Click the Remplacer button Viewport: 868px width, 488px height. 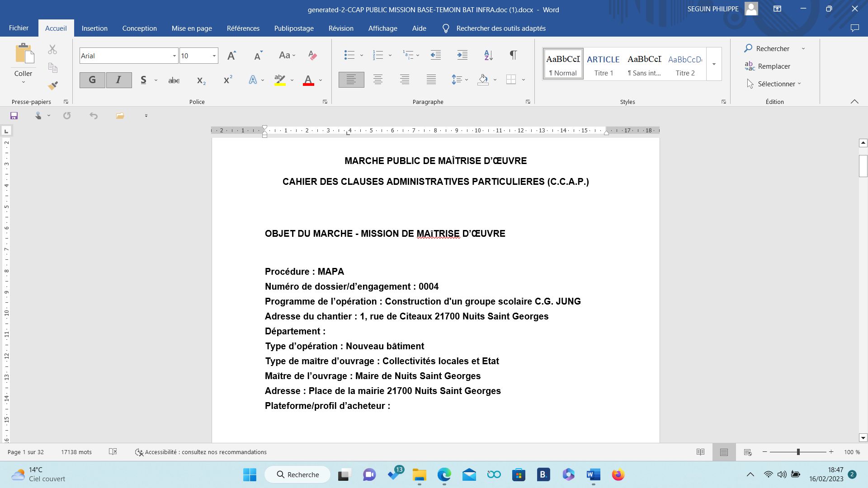768,66
